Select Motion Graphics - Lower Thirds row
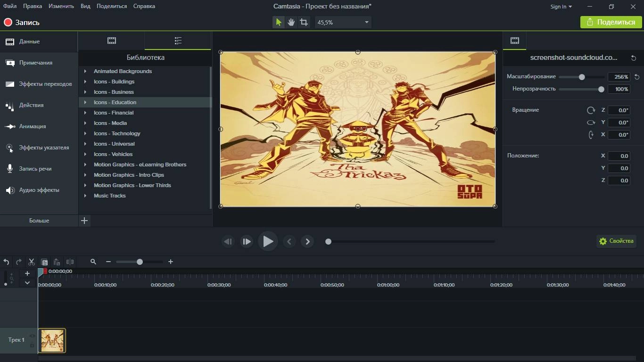This screenshot has width=644, height=362. [x=144, y=185]
